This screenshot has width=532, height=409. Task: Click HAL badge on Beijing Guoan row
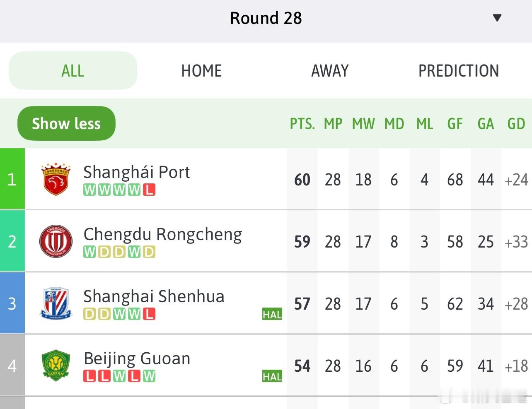pos(272,376)
